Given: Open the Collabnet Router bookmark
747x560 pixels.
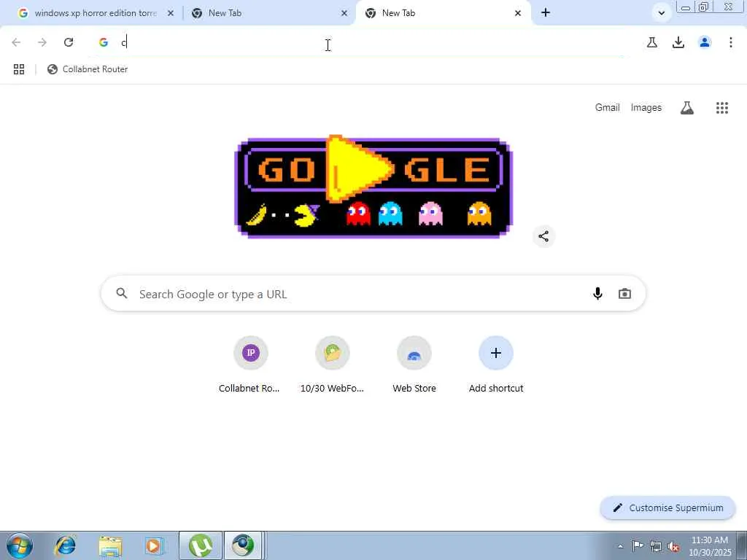Looking at the screenshot, I should pos(88,69).
